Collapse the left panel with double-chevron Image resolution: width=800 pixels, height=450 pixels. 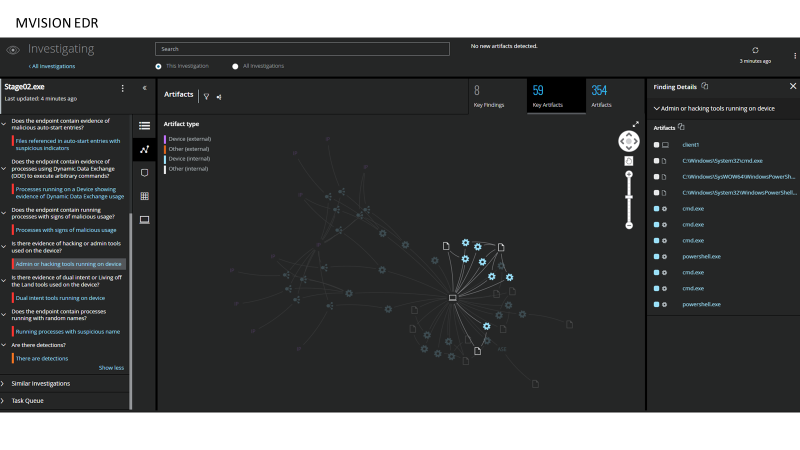click(x=144, y=88)
